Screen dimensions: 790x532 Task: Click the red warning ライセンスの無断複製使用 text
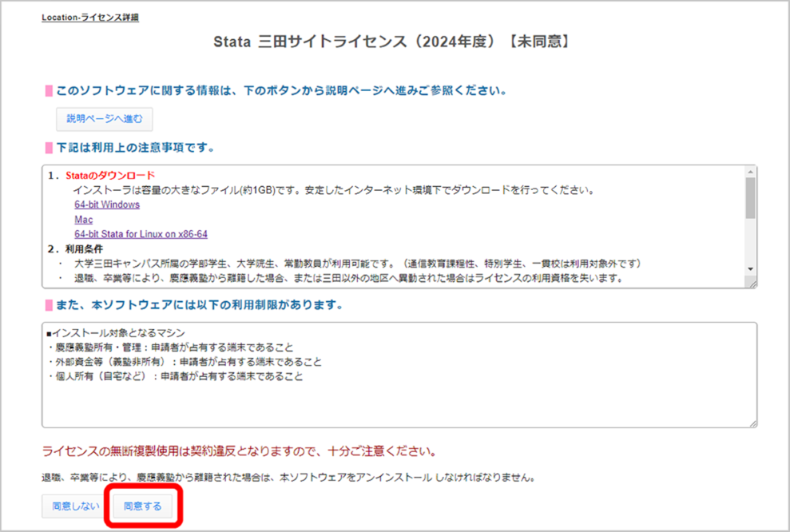(x=239, y=451)
